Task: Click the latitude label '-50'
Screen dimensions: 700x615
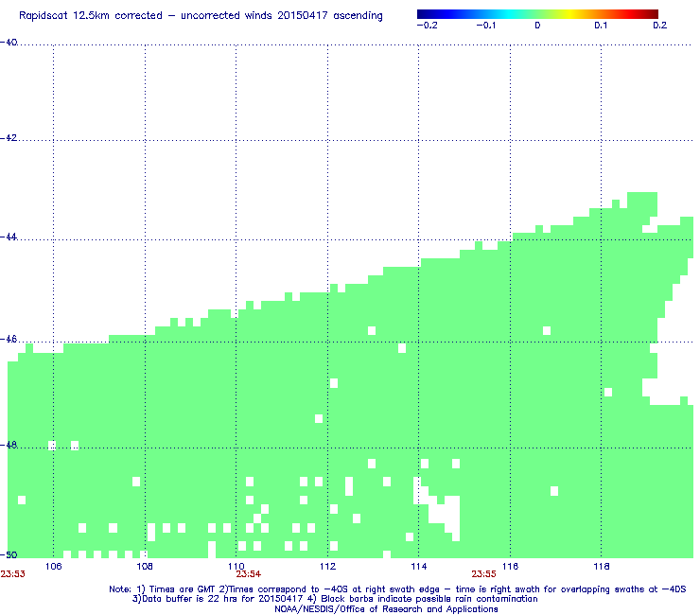Action: (x=9, y=554)
